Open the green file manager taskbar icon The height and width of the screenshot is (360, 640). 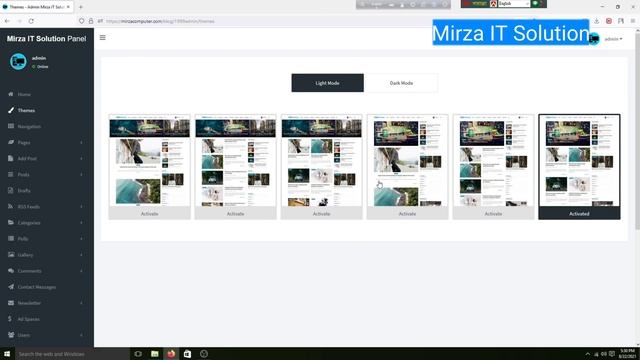pos(155,354)
